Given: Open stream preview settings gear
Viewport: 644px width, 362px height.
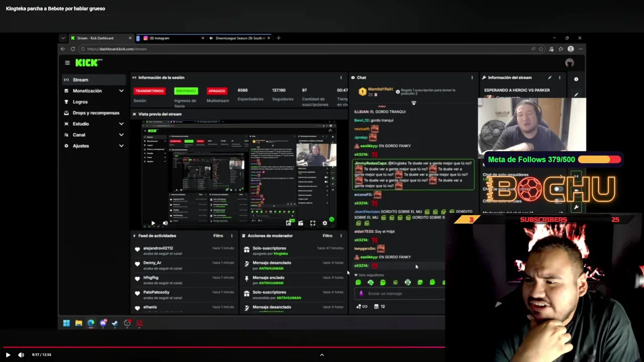Looking at the screenshot, I should (x=325, y=223).
